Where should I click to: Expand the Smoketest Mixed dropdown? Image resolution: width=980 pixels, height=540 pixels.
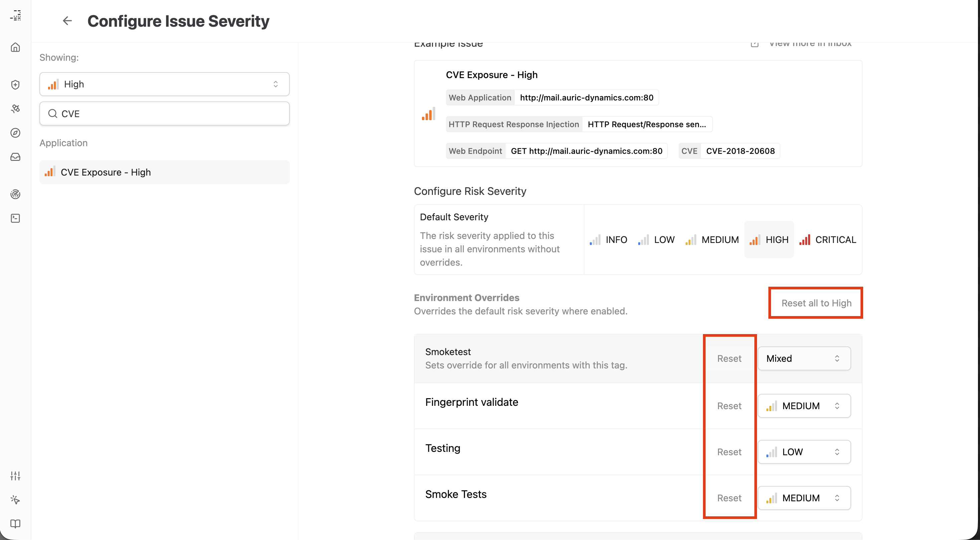click(x=804, y=358)
